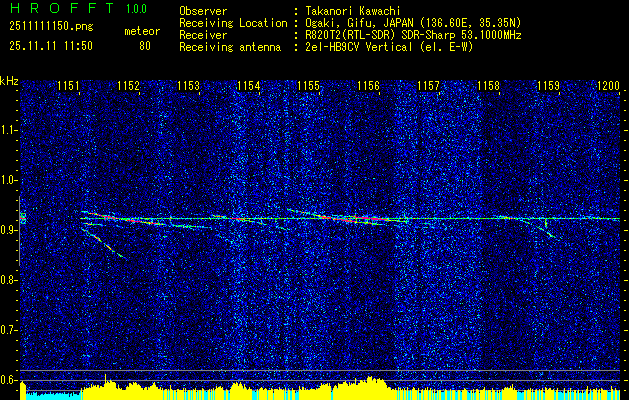Screen dimensions: 629x400
Task: Click the red marker at left axis
Action: click(x=23, y=217)
